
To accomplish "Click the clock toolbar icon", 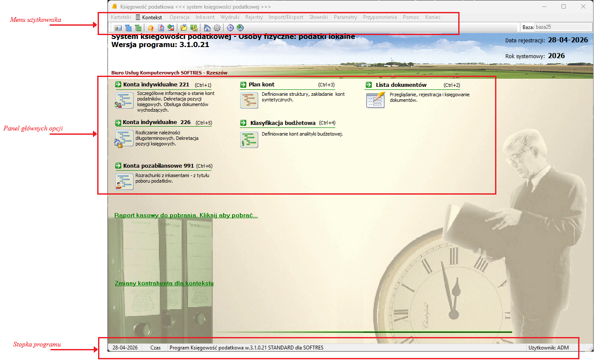I will [x=230, y=28].
